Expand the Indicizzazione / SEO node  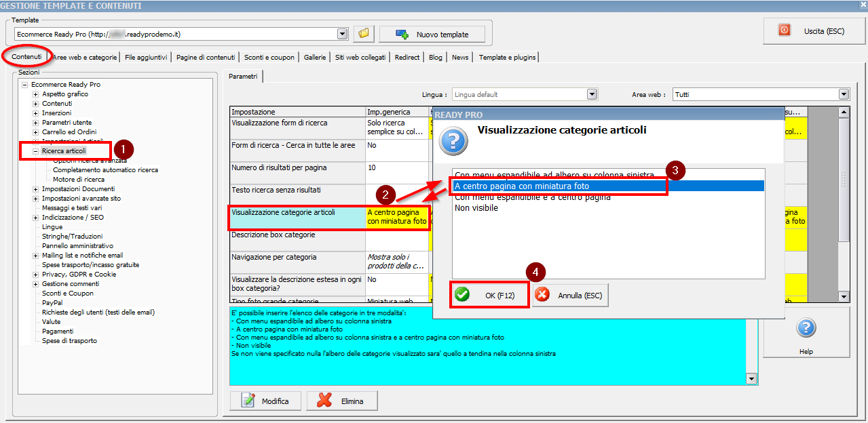point(36,218)
